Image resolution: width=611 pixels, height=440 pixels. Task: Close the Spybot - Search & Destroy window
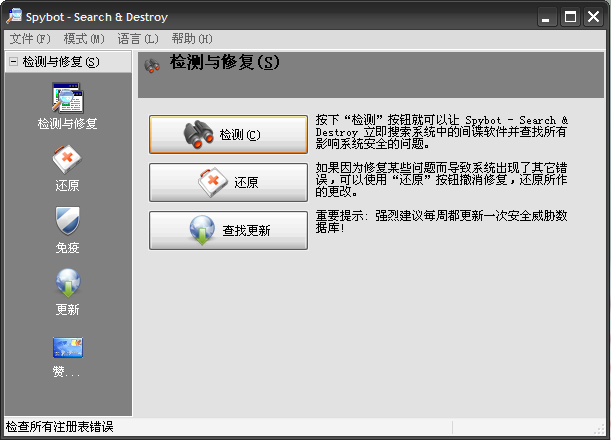(593, 17)
